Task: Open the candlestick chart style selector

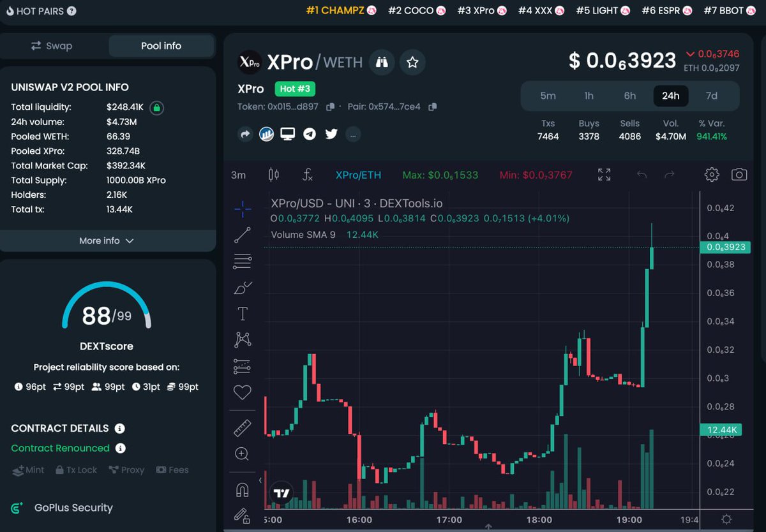Action: click(x=274, y=175)
